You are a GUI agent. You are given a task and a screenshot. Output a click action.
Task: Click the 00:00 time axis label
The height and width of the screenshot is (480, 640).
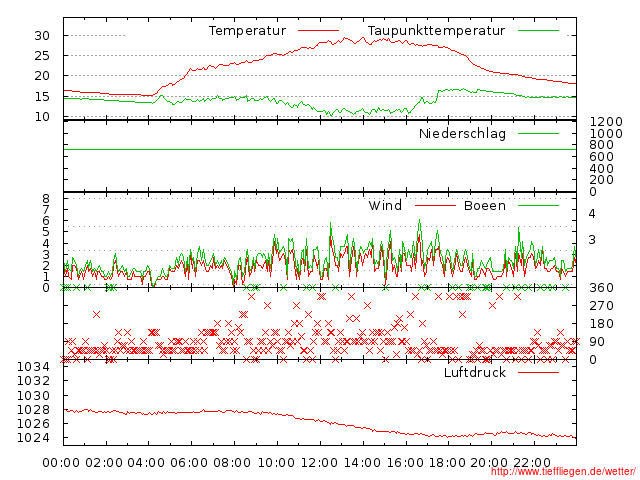(x=62, y=462)
